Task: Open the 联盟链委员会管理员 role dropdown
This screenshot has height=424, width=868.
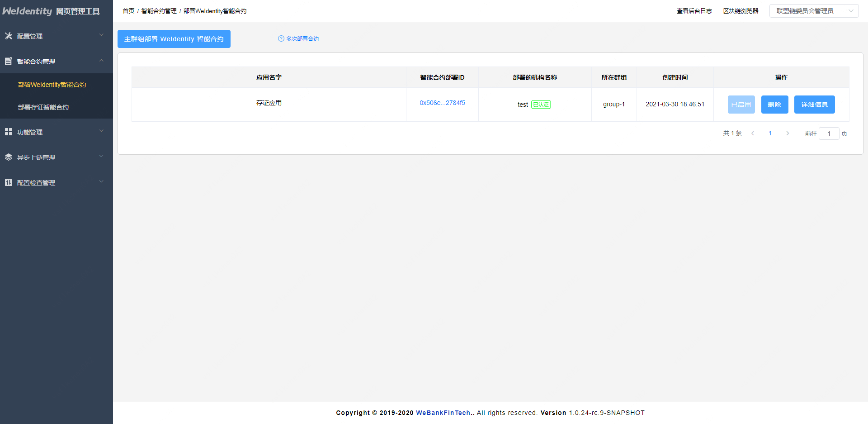Action: click(x=814, y=10)
